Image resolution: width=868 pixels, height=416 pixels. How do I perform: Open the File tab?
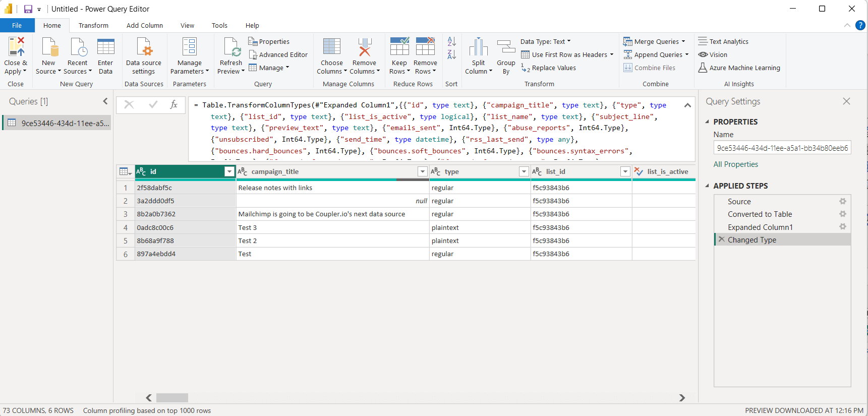coord(17,25)
